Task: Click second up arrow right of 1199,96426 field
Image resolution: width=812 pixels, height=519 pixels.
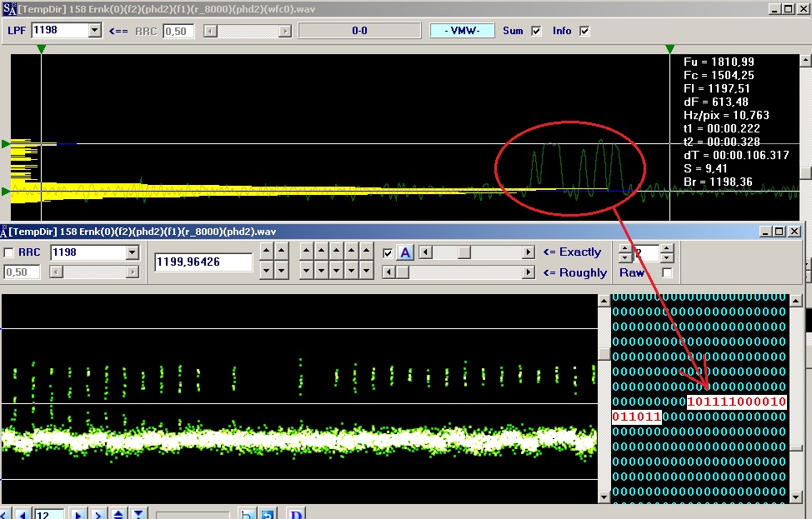Action: coord(281,252)
